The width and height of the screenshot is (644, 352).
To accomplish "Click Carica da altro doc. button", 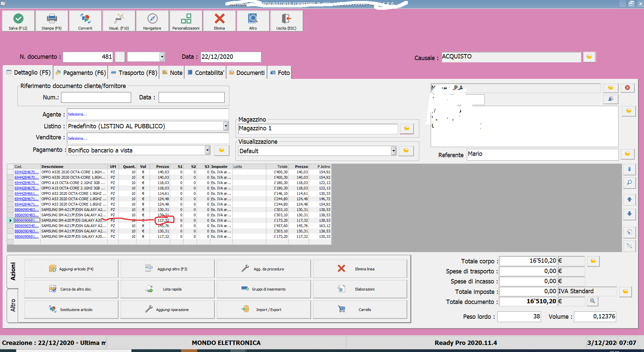I will pyautogui.click(x=71, y=289).
